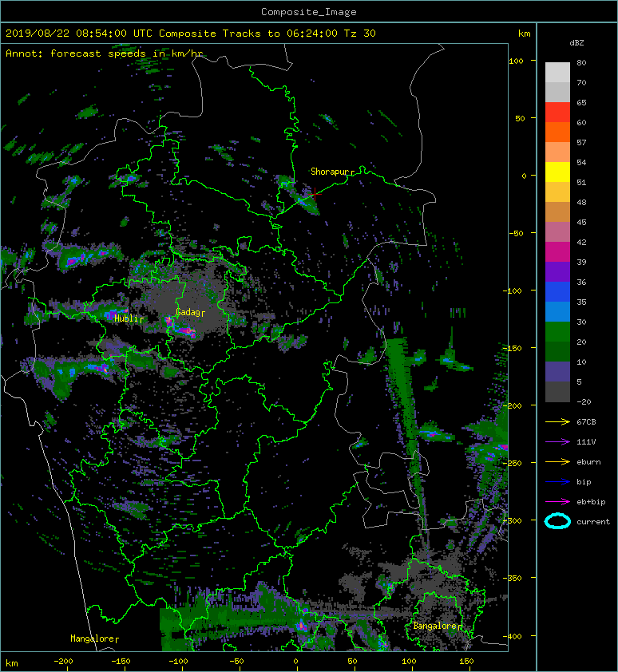Click the 67CB yellow arrow legend icon
The height and width of the screenshot is (672, 618).
pos(557,422)
